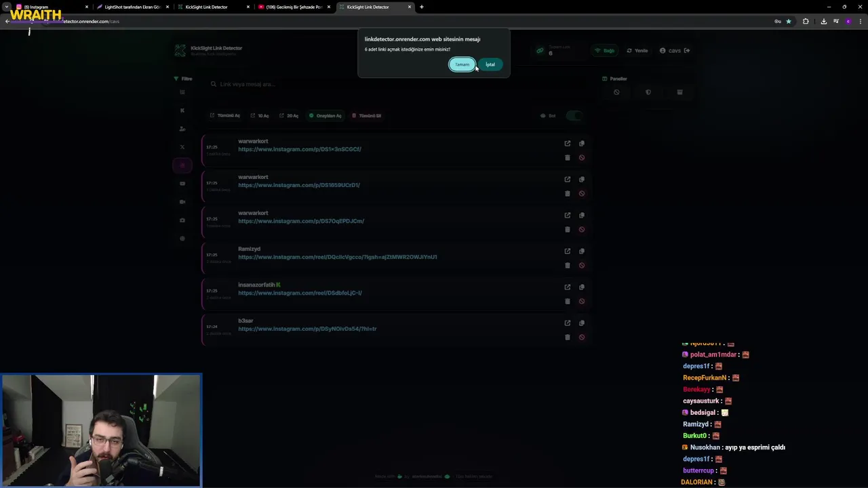Click the Bağlı connection status badge
The width and height of the screenshot is (868, 488).
(x=605, y=51)
